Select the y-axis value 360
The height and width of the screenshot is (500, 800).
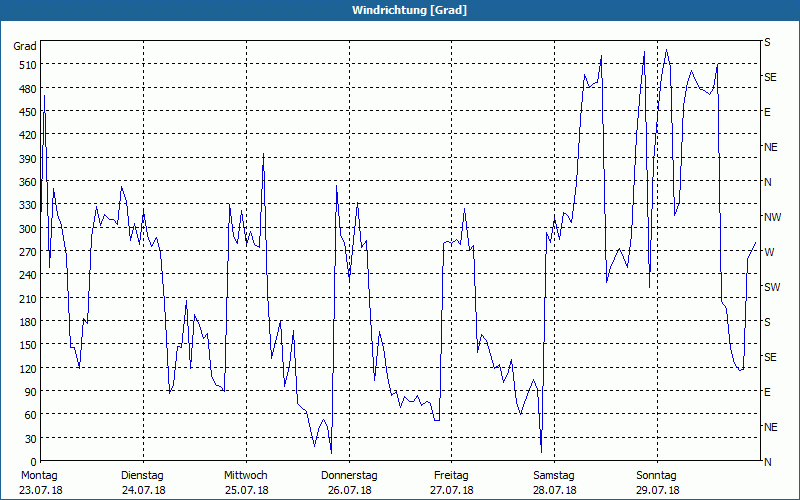[28, 182]
